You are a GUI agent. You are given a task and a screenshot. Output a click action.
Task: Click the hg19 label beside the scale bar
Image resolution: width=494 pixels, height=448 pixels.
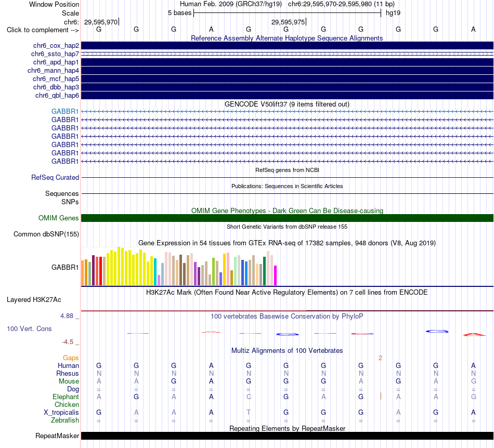click(393, 13)
